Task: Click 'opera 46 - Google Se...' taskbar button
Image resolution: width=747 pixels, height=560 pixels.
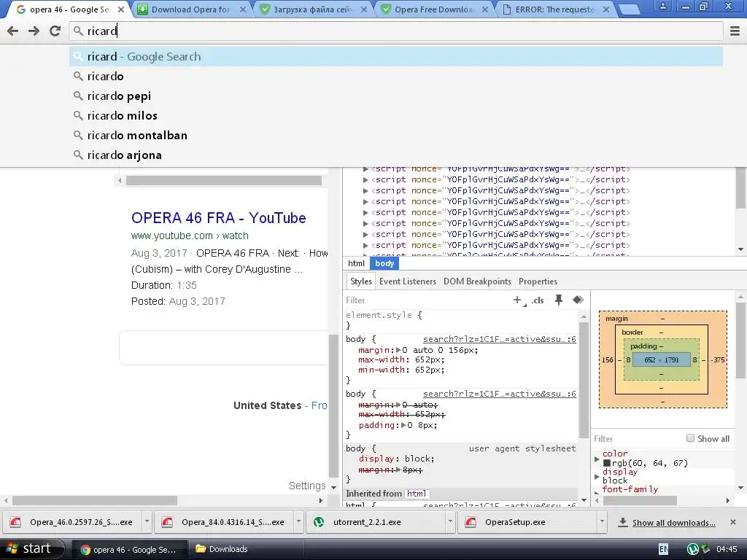Action: coord(128,550)
